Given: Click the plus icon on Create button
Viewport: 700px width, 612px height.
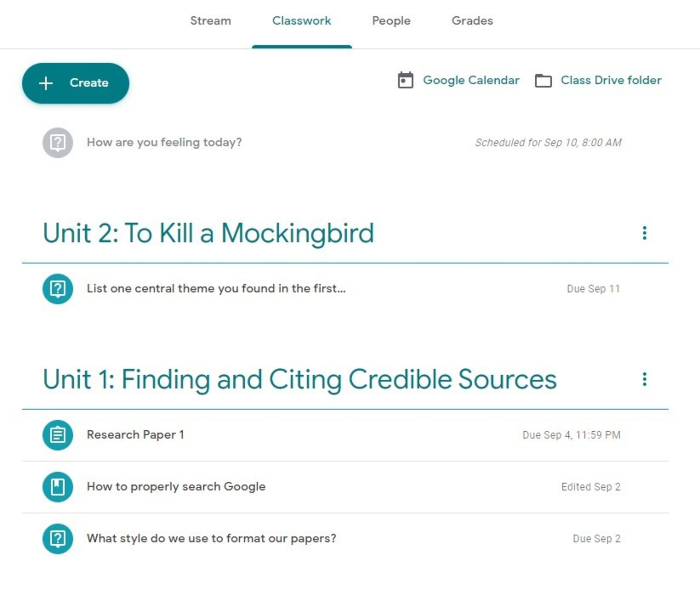Looking at the screenshot, I should [x=46, y=83].
